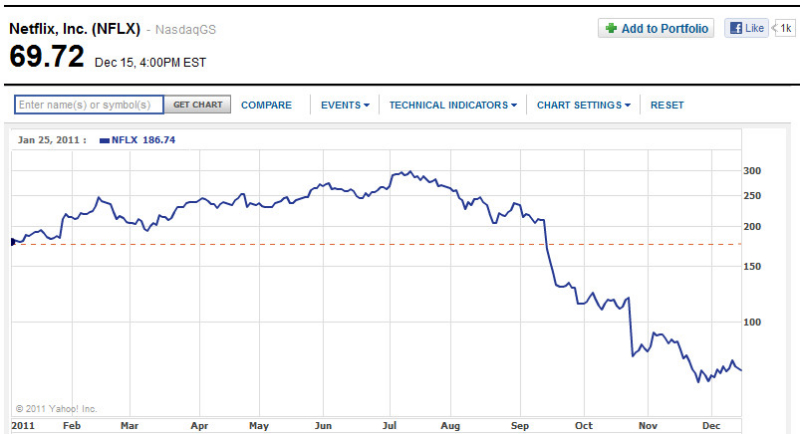Click the 300 y-axis label
The image size is (800, 434).
[752, 171]
